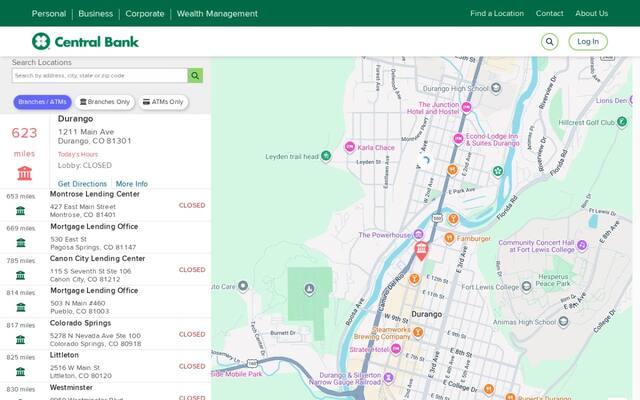This screenshot has width=640, height=400.
Task: Click the Karla Chace lodging pin
Action: pyautogui.click(x=349, y=147)
